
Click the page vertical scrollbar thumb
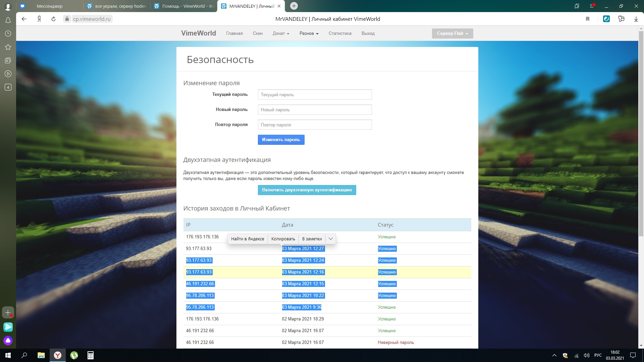pyautogui.click(x=641, y=133)
